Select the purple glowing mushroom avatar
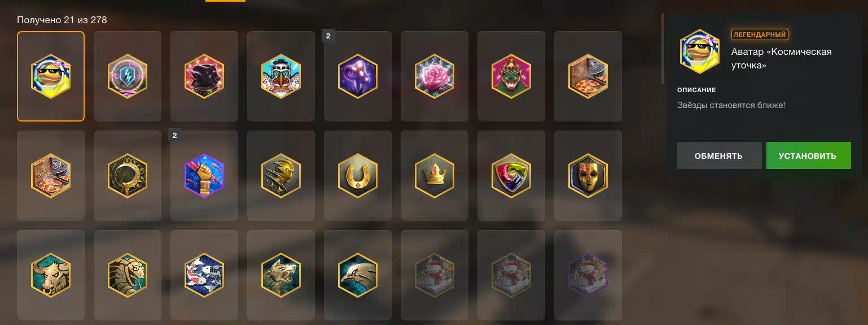 coord(358,76)
